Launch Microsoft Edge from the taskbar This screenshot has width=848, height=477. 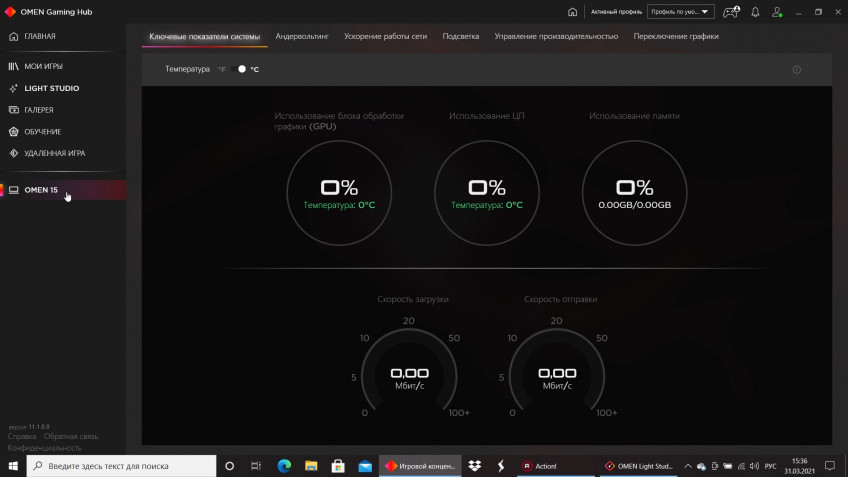(284, 466)
